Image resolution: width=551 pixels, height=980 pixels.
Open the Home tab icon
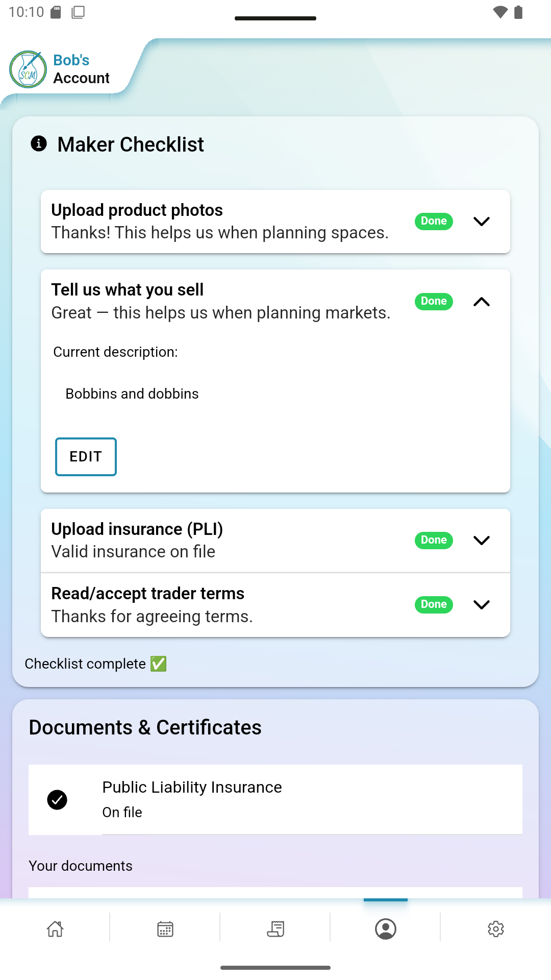pyautogui.click(x=55, y=929)
